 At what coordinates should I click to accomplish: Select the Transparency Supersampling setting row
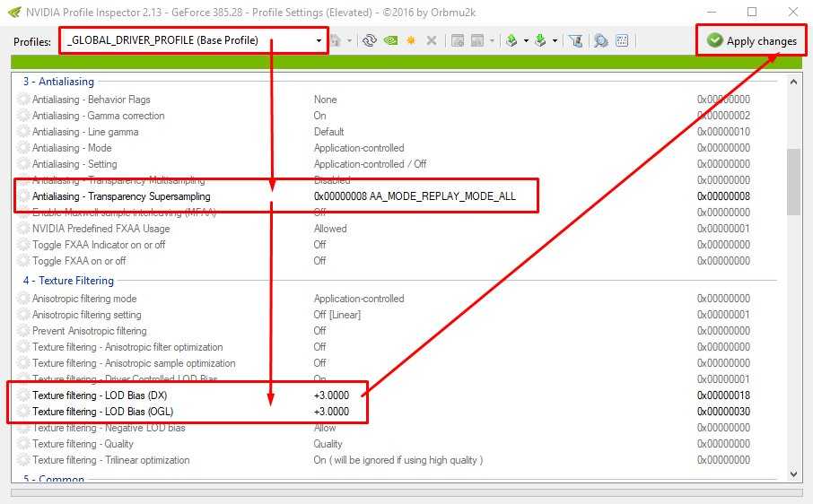(121, 196)
